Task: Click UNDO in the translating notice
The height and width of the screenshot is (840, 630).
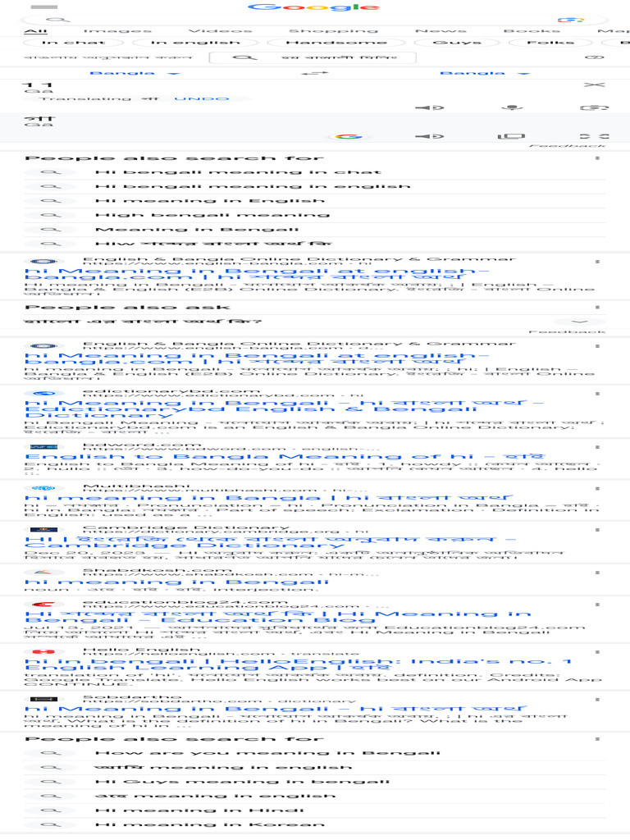Action: (202, 99)
